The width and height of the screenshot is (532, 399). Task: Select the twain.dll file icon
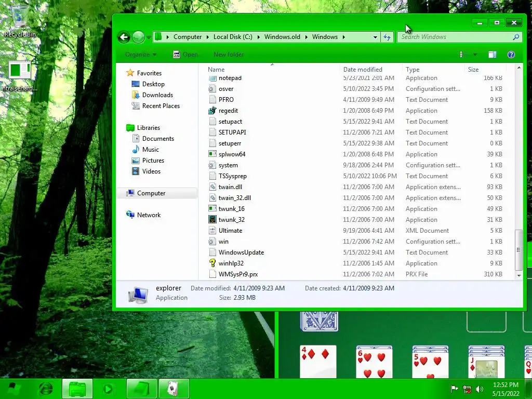[212, 187]
